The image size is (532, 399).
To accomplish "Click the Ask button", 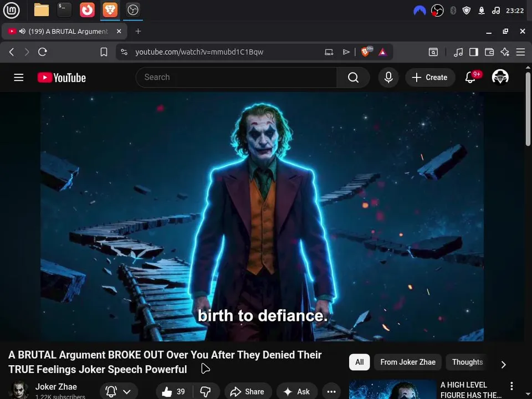I will pos(297,392).
